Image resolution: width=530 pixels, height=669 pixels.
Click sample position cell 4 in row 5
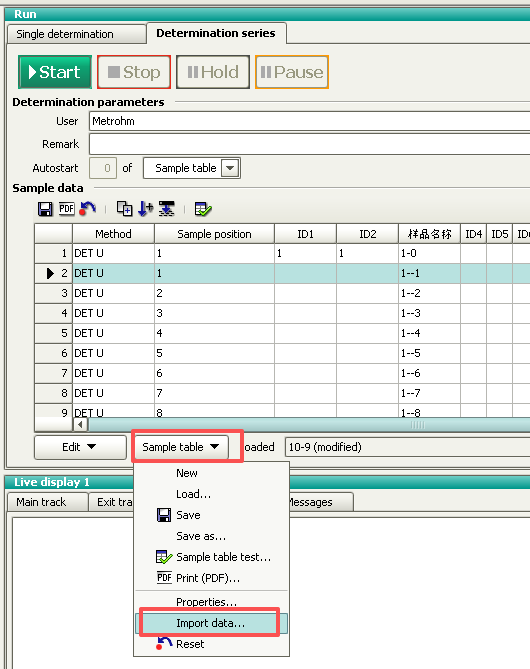[x=214, y=333]
